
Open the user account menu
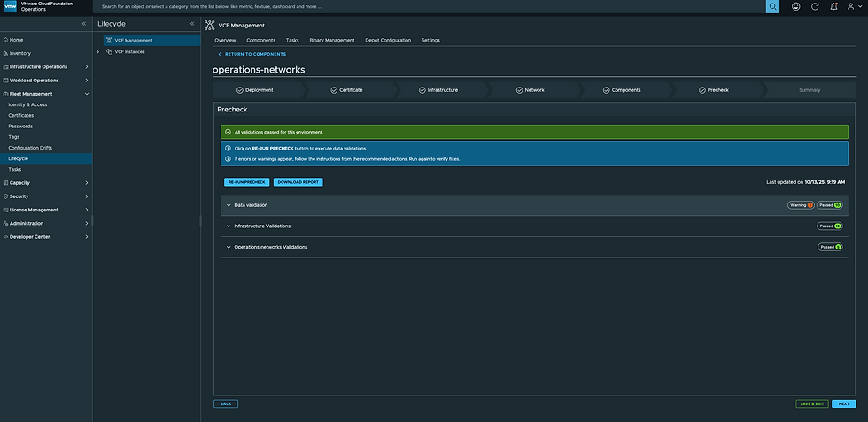pos(853,6)
